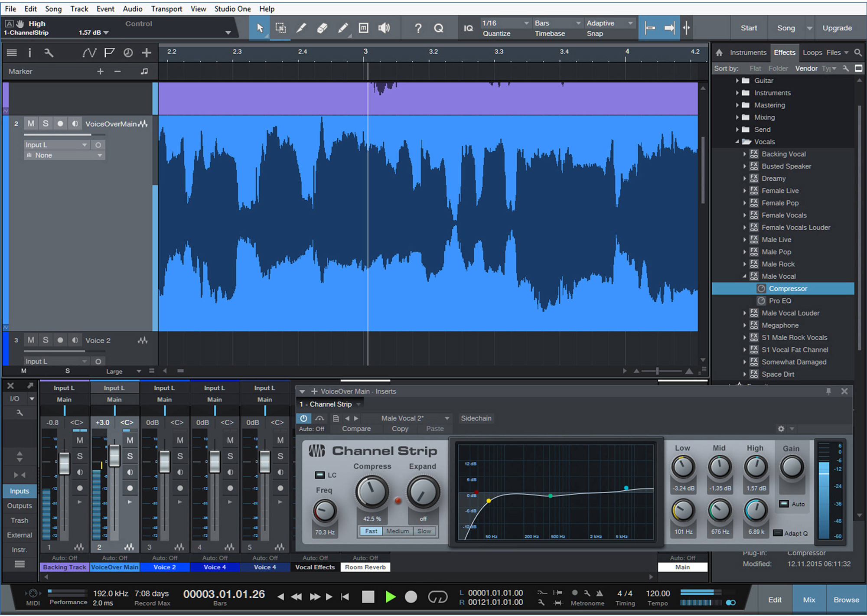Click bar 4 on timeline ruler
This screenshot has width=867, height=616.
627,52
